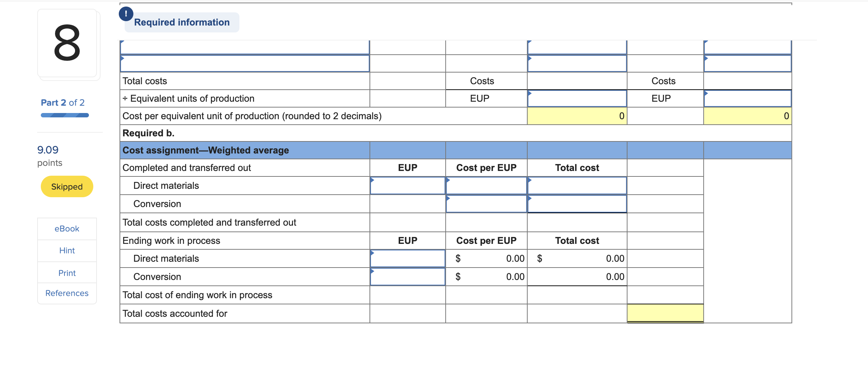Open the References resource

point(67,293)
